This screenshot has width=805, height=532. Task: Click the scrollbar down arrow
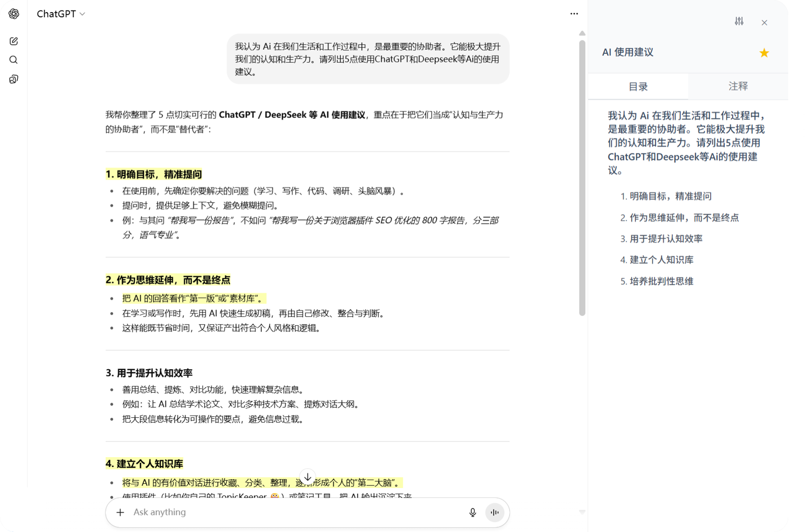point(582,512)
